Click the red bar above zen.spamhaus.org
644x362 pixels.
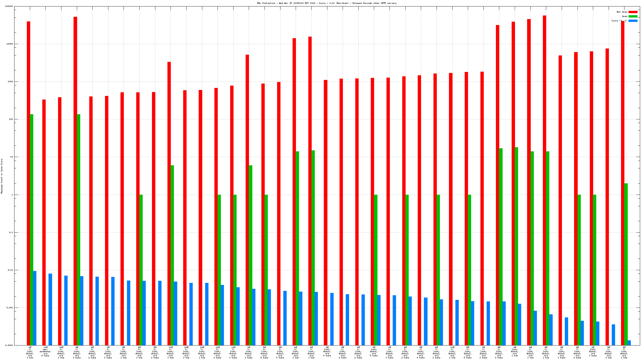click(x=44, y=222)
